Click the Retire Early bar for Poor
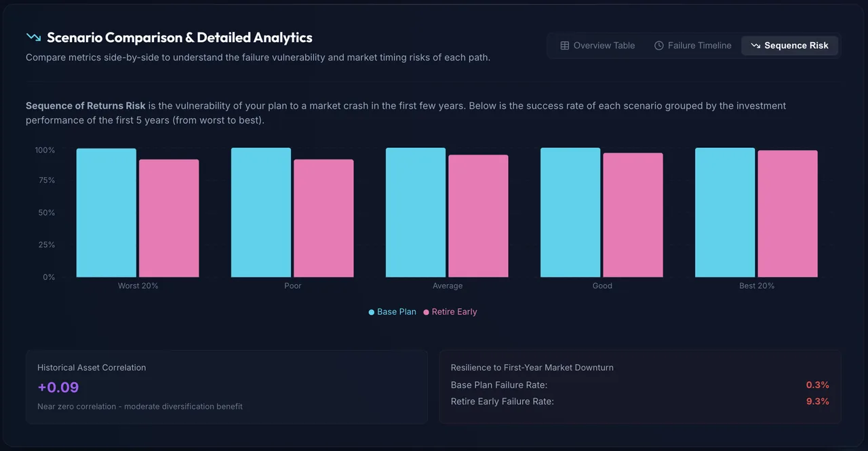This screenshot has width=868, height=451. (323, 218)
